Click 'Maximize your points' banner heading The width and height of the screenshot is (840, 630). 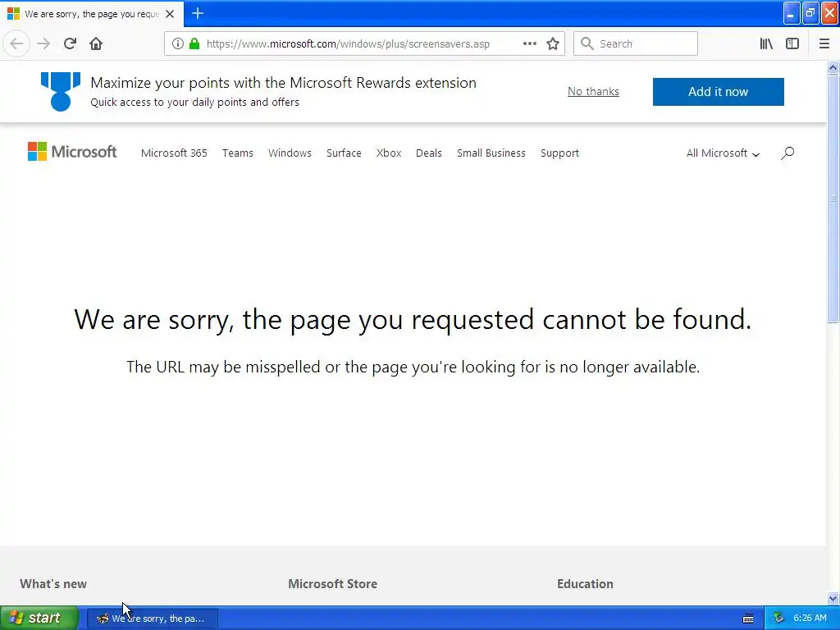coord(283,83)
